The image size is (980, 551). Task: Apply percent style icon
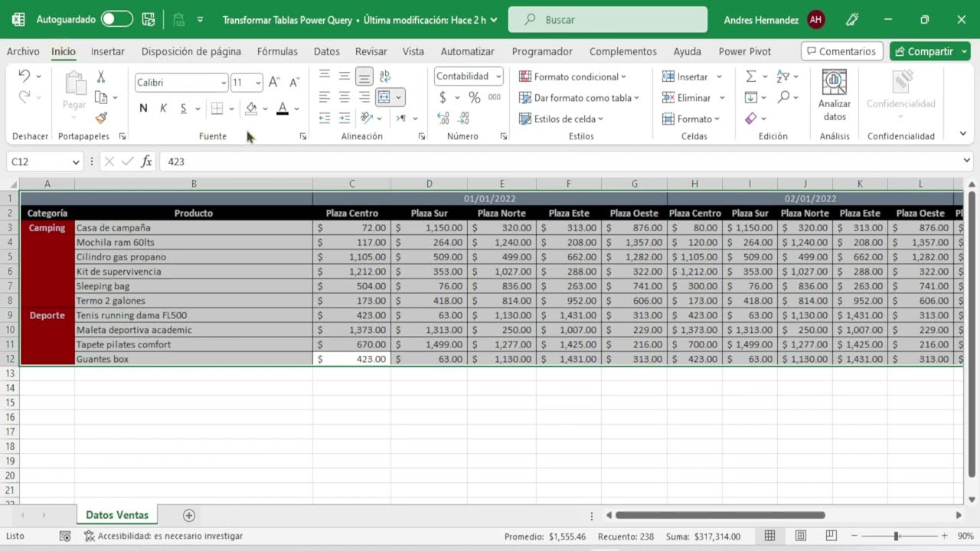pyautogui.click(x=475, y=97)
